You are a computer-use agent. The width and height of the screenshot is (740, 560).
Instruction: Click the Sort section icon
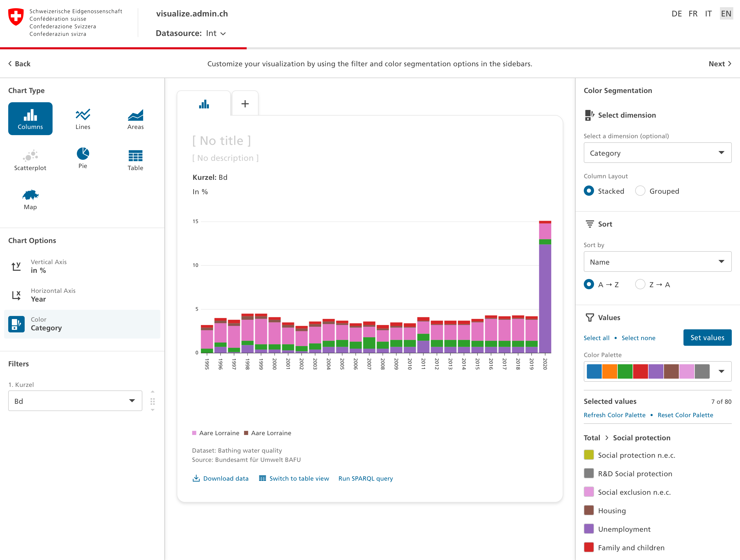coord(590,224)
